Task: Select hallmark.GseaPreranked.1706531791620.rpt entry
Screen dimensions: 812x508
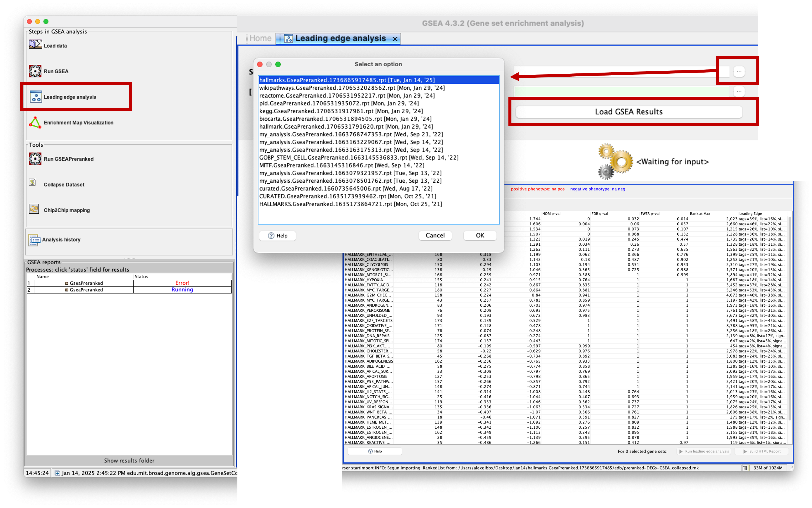Action: (378, 126)
